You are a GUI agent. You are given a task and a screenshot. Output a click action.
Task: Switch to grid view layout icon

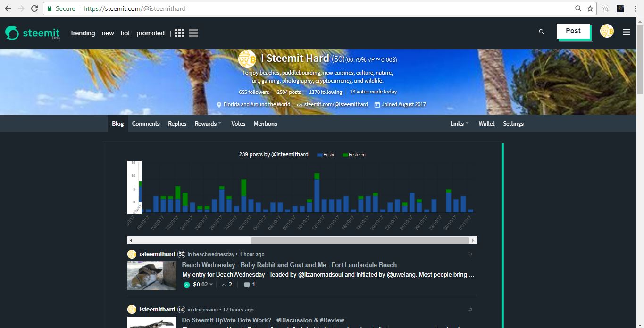179,33
